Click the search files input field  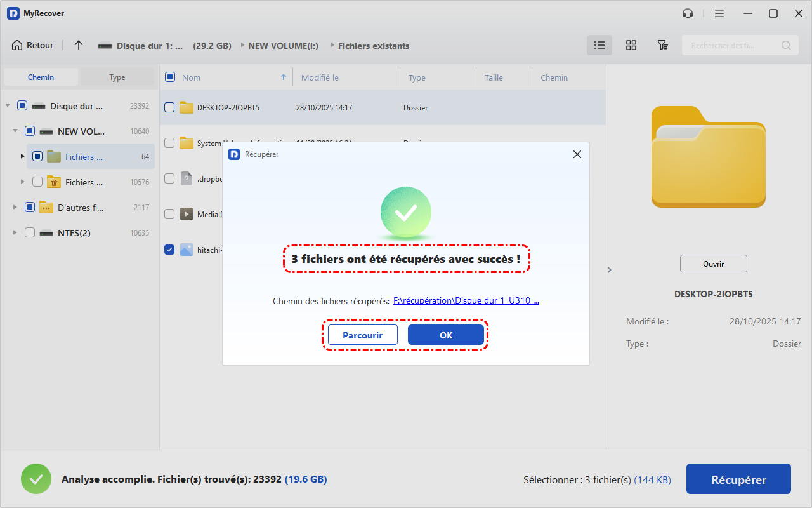click(x=731, y=45)
